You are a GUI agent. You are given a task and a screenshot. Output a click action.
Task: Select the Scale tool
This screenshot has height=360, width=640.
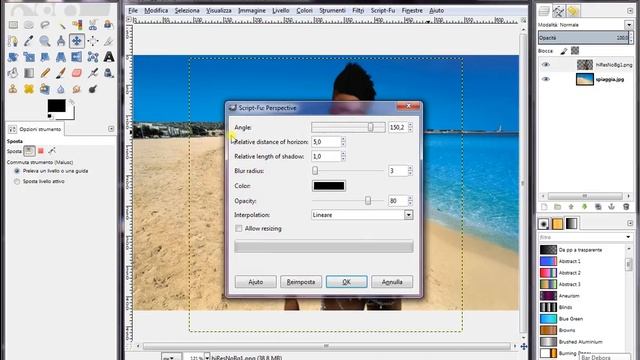pyautogui.click(x=29, y=57)
